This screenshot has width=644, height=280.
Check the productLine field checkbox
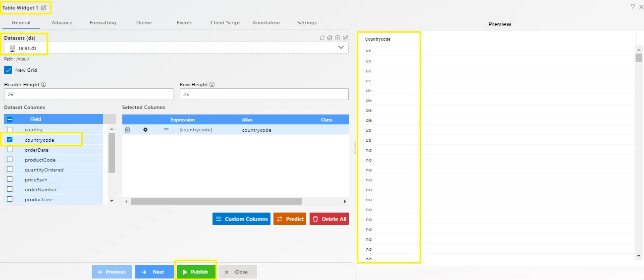tap(9, 199)
